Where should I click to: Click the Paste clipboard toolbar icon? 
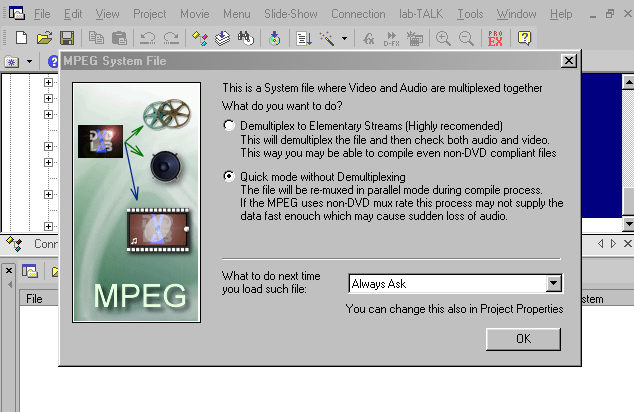119,38
